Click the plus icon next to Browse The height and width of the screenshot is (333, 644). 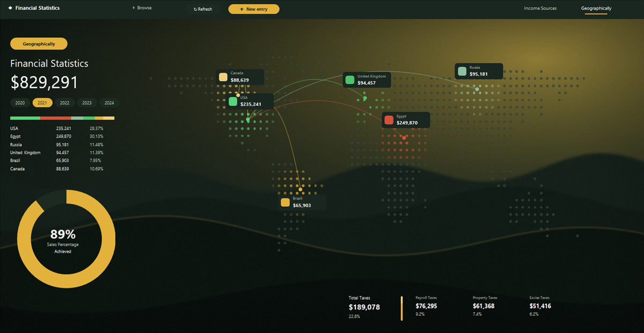(134, 8)
